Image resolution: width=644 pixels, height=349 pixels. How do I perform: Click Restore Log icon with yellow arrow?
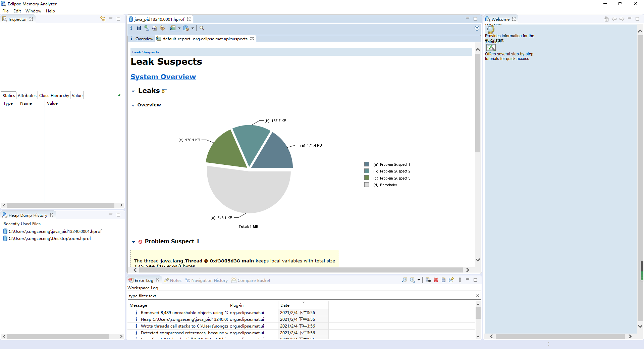point(451,280)
